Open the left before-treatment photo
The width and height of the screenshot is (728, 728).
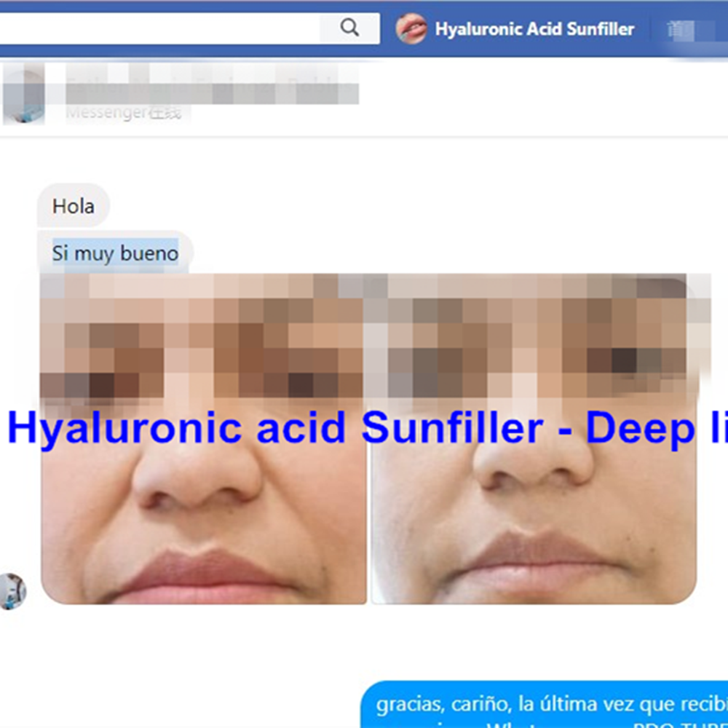(x=203, y=439)
